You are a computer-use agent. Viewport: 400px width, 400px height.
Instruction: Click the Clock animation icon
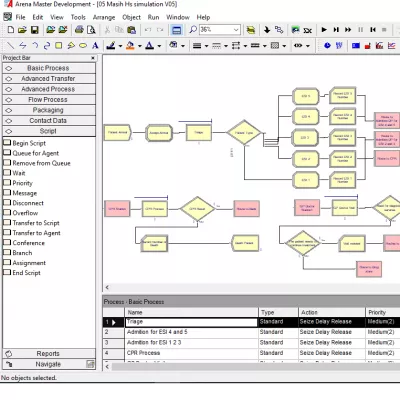tap(327, 45)
